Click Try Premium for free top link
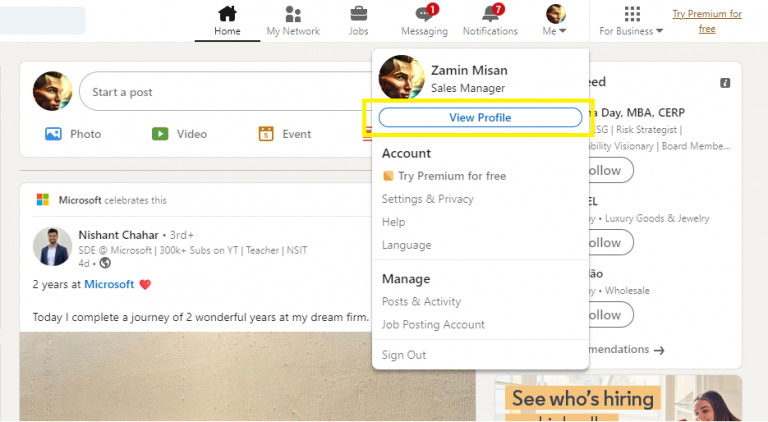Screen dimensions: 768x422 707,21
